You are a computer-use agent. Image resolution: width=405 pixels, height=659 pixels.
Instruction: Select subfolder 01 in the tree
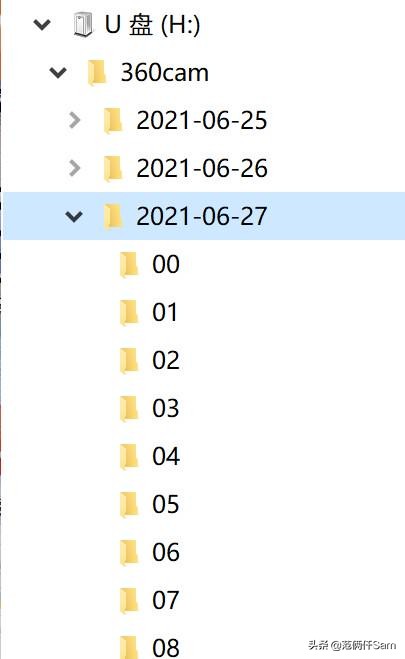[165, 312]
